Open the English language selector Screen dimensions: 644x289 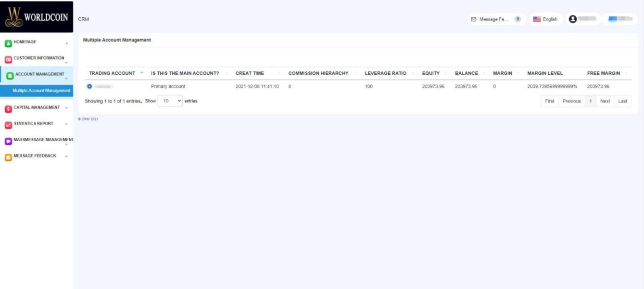click(x=545, y=19)
